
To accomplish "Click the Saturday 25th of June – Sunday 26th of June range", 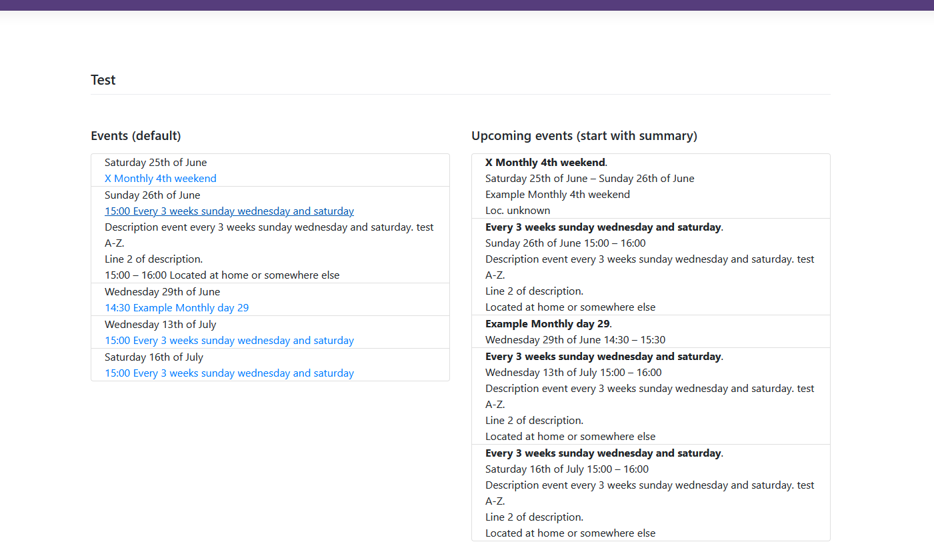I will pyautogui.click(x=589, y=179).
